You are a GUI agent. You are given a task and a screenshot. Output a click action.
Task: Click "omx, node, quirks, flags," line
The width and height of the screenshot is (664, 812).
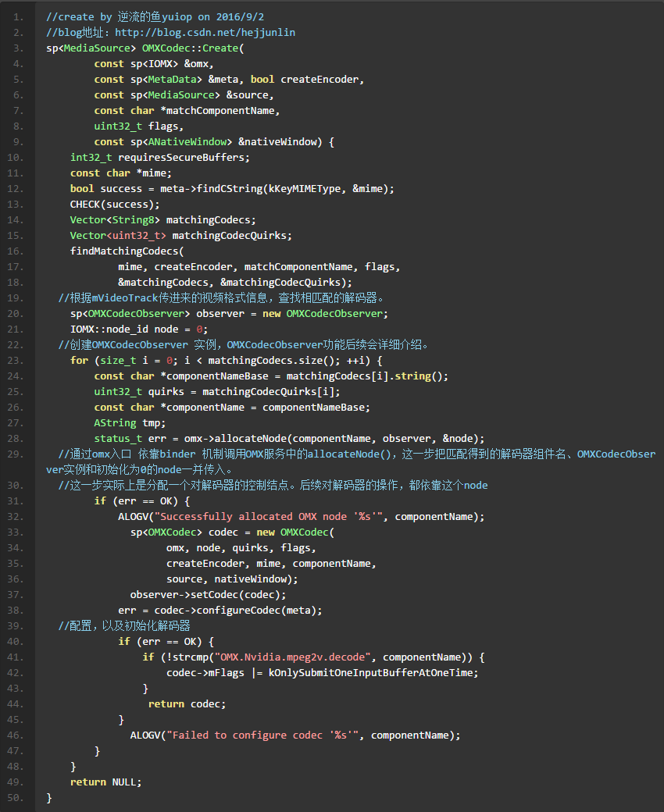click(241, 547)
